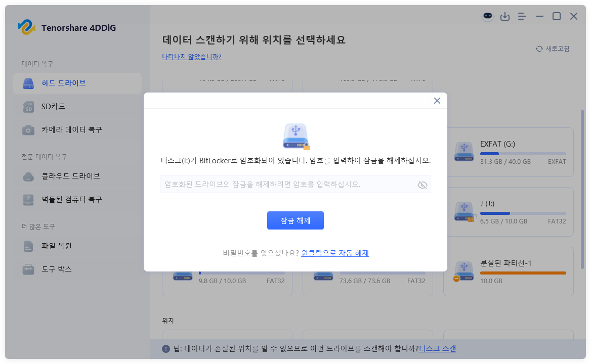
Task: Close the BitLocker password dialog
Action: tap(437, 101)
